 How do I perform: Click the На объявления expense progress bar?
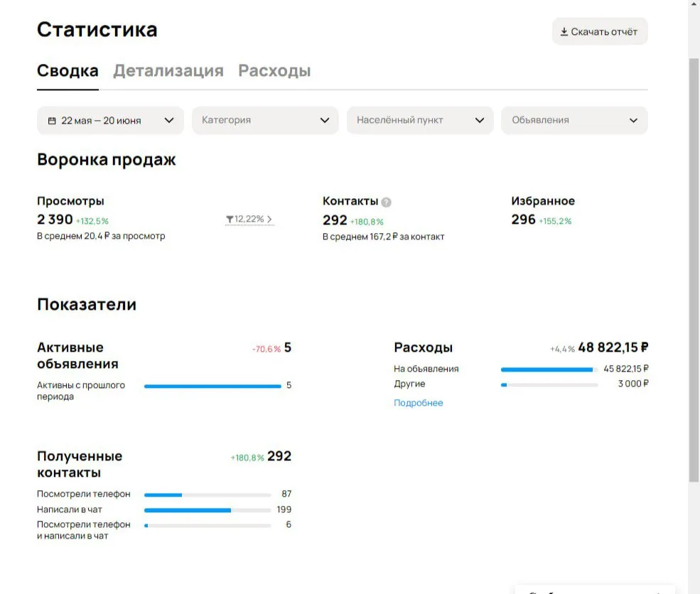click(549, 369)
